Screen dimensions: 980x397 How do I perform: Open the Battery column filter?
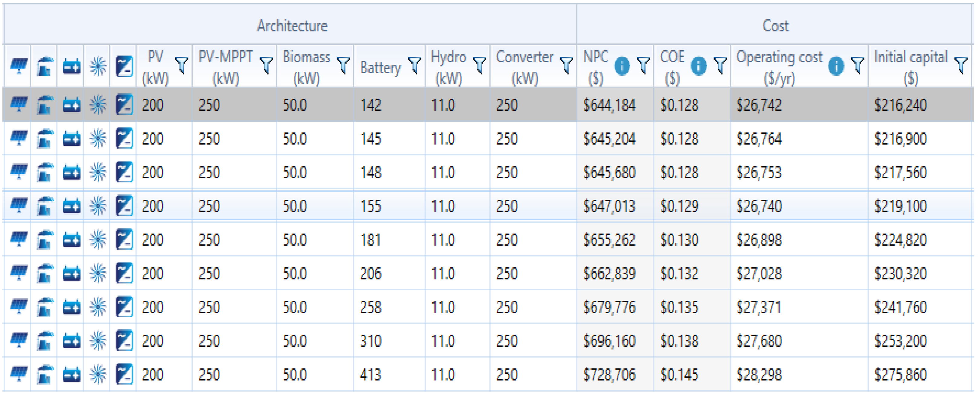click(x=414, y=65)
